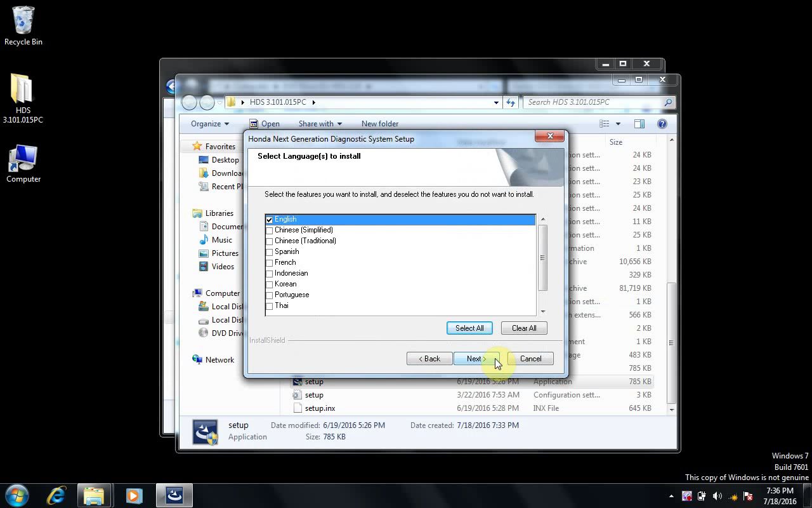Click the volume speaker tray icon

point(717,496)
